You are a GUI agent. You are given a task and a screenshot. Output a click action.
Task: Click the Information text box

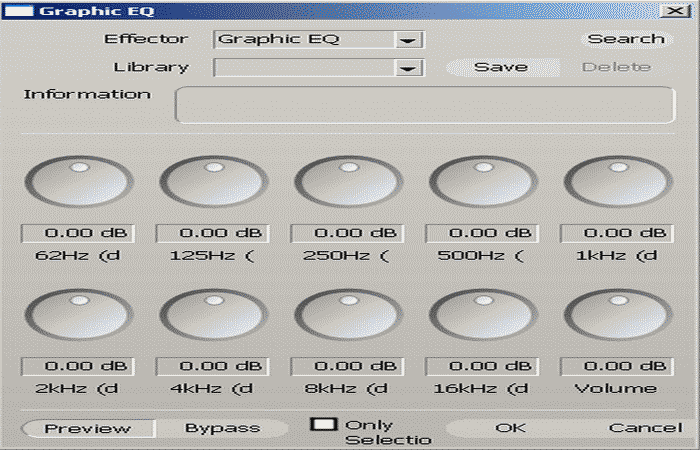point(425,105)
